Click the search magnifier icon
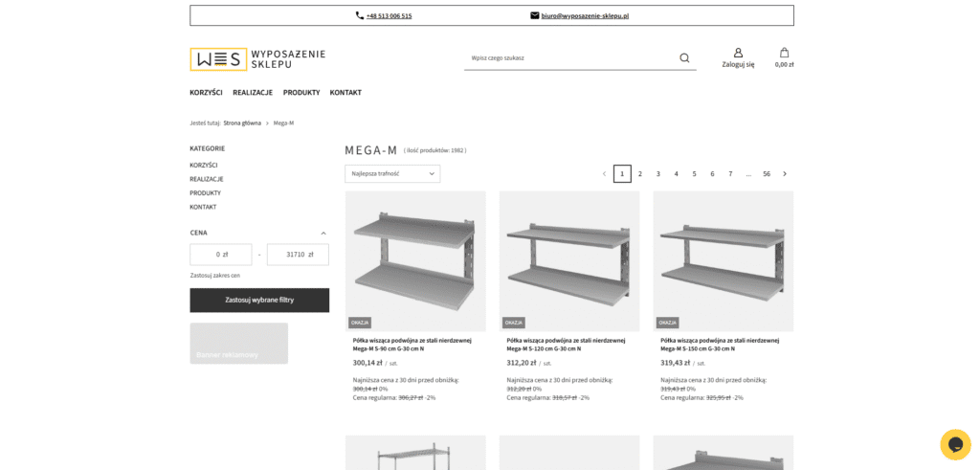Image resolution: width=980 pixels, height=470 pixels. (684, 57)
